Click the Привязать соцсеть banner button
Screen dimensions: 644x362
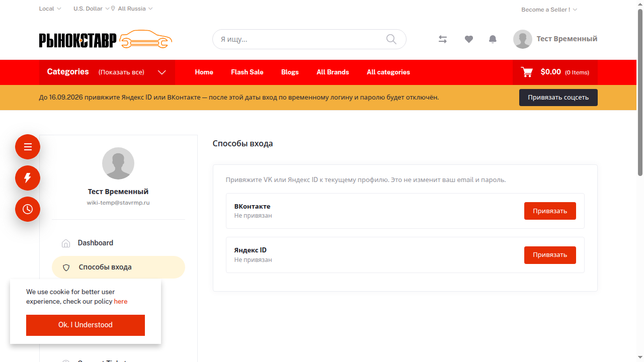(x=558, y=98)
